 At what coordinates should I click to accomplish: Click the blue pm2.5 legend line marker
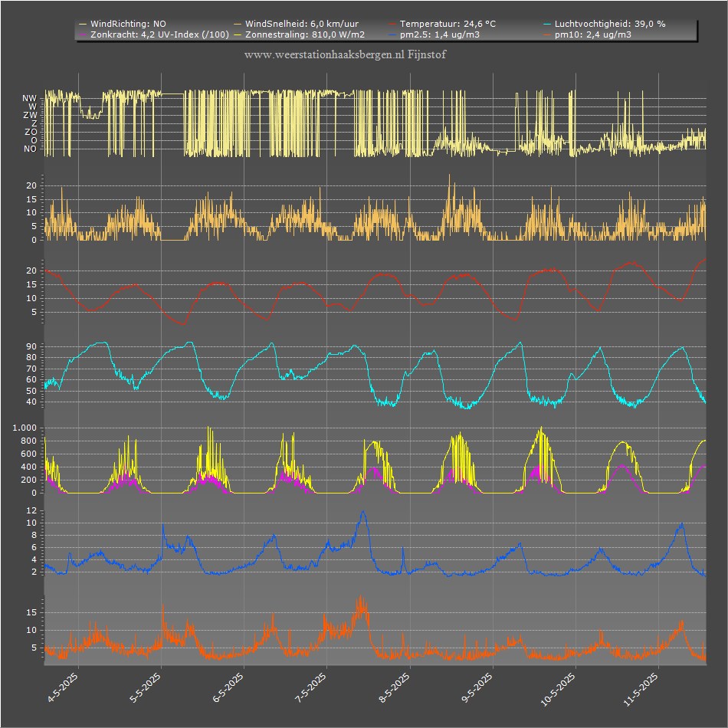[x=393, y=34]
